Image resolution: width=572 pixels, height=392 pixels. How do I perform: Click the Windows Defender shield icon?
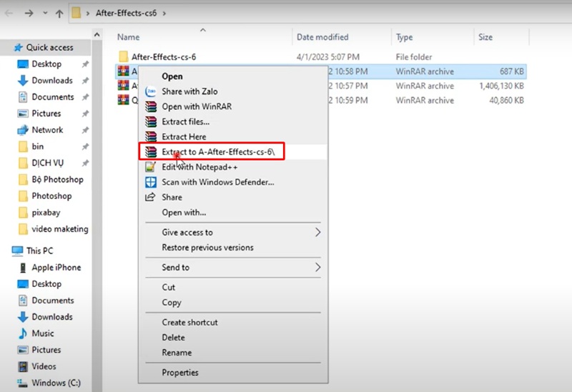151,182
